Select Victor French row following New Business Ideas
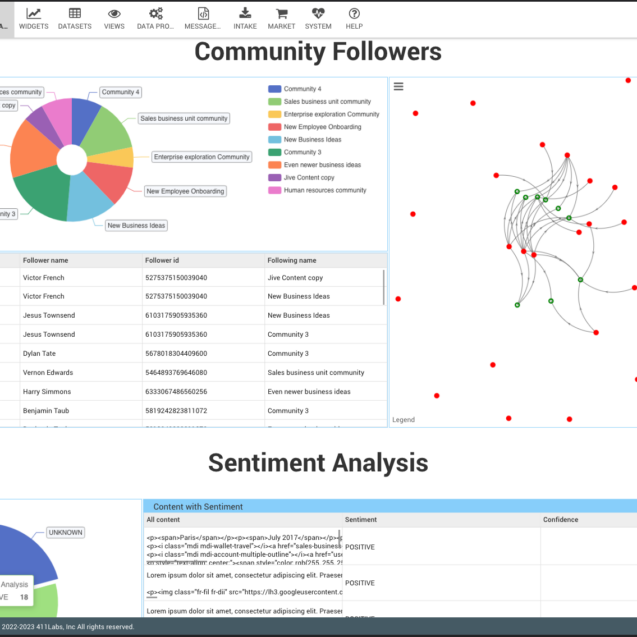 coord(193,296)
